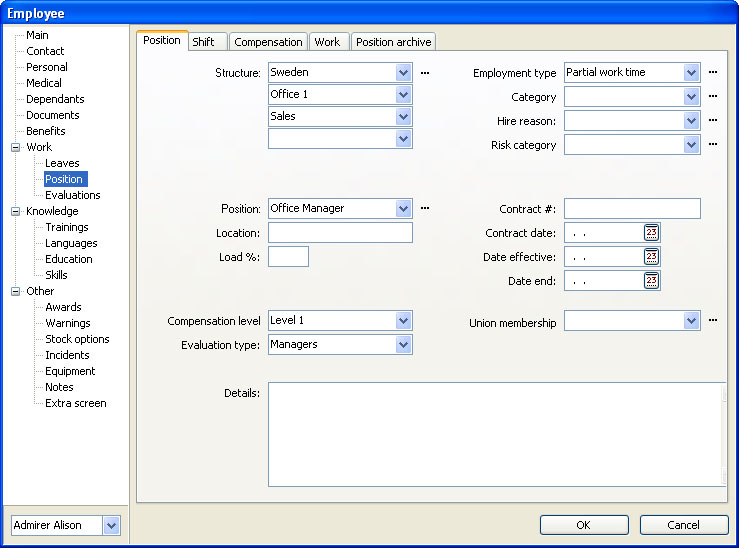Select Personal in the navigation tree
Image resolution: width=739 pixels, height=548 pixels.
pyautogui.click(x=47, y=67)
